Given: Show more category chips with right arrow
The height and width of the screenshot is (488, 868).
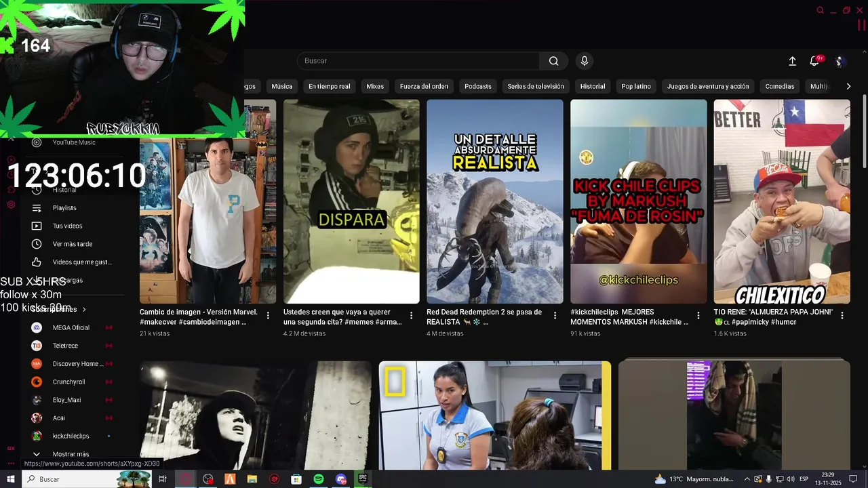Looking at the screenshot, I should pos(848,87).
